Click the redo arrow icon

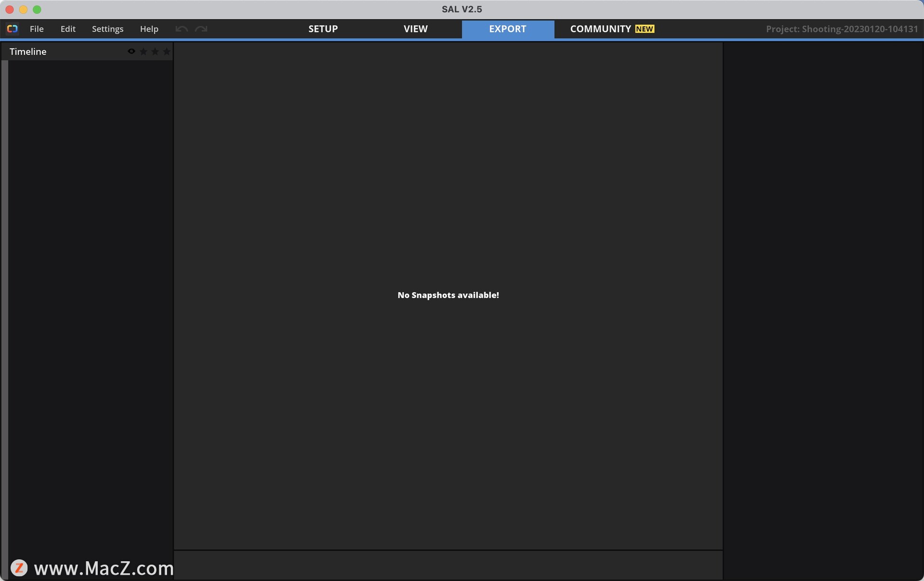tap(201, 29)
